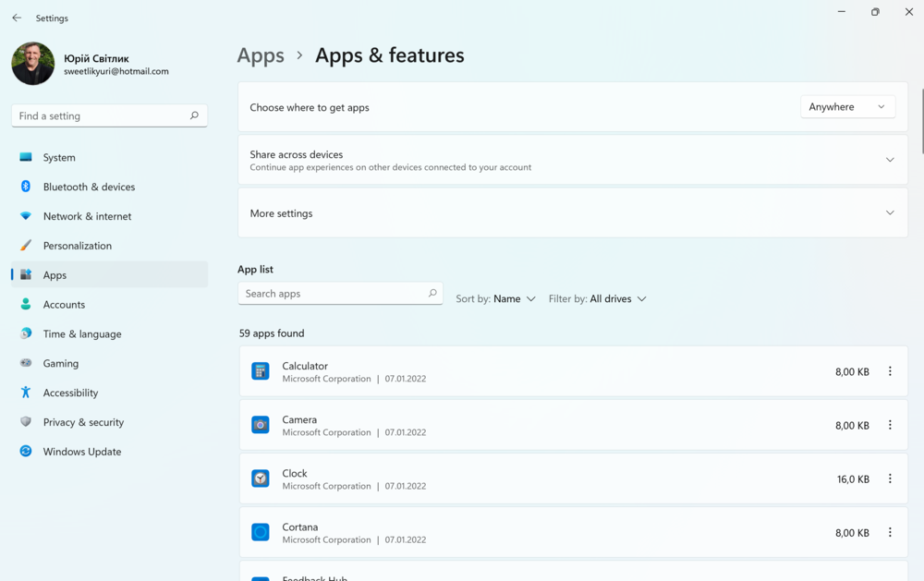Click the user profile picture
This screenshot has width=924, height=581.
[x=33, y=64]
